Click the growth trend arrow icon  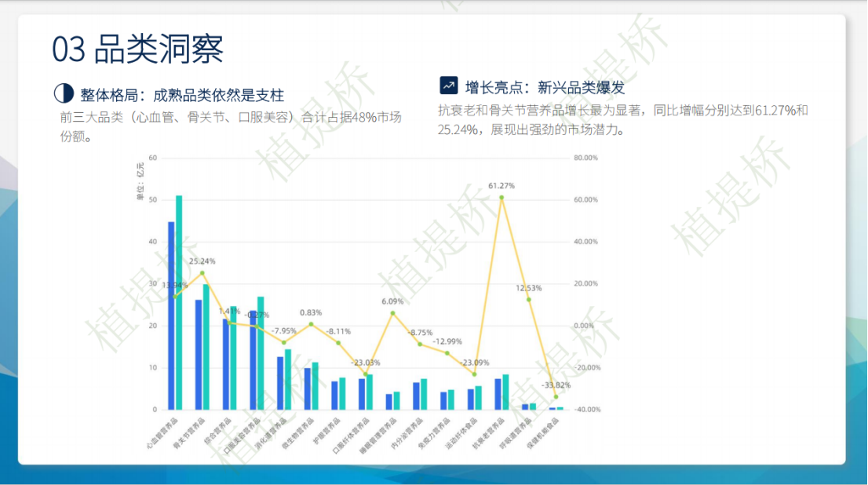(449, 85)
